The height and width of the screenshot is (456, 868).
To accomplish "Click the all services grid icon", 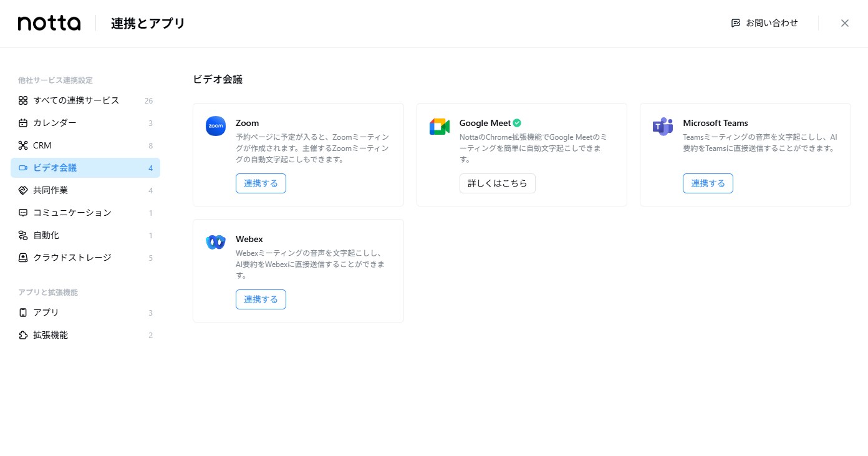I will 23,100.
